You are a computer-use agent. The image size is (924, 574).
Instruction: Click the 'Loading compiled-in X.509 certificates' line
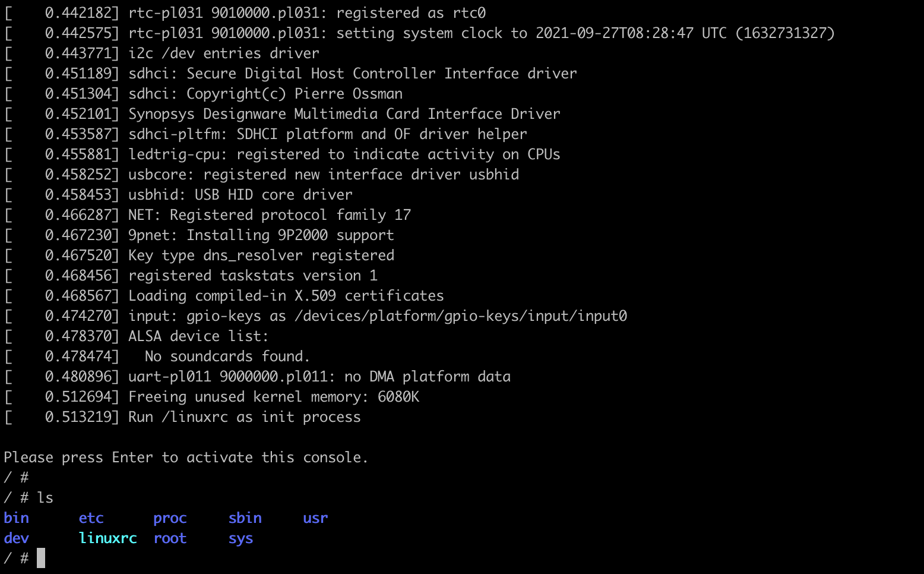286,296
